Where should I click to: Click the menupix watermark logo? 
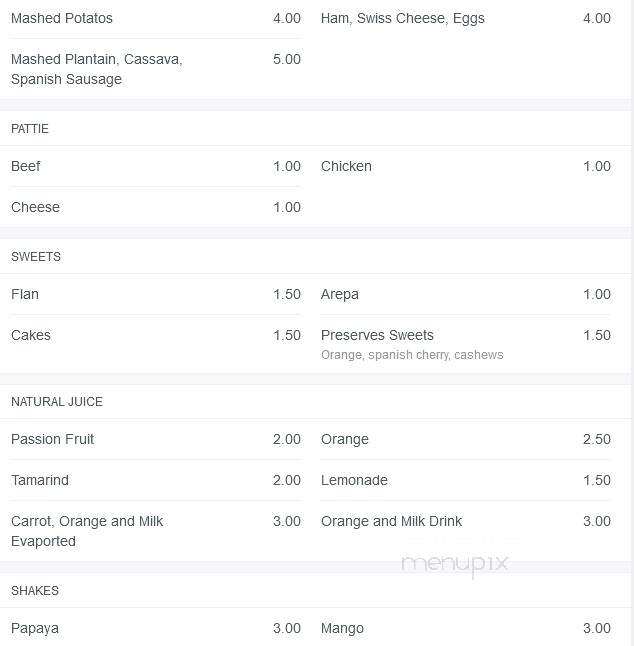[x=455, y=564]
